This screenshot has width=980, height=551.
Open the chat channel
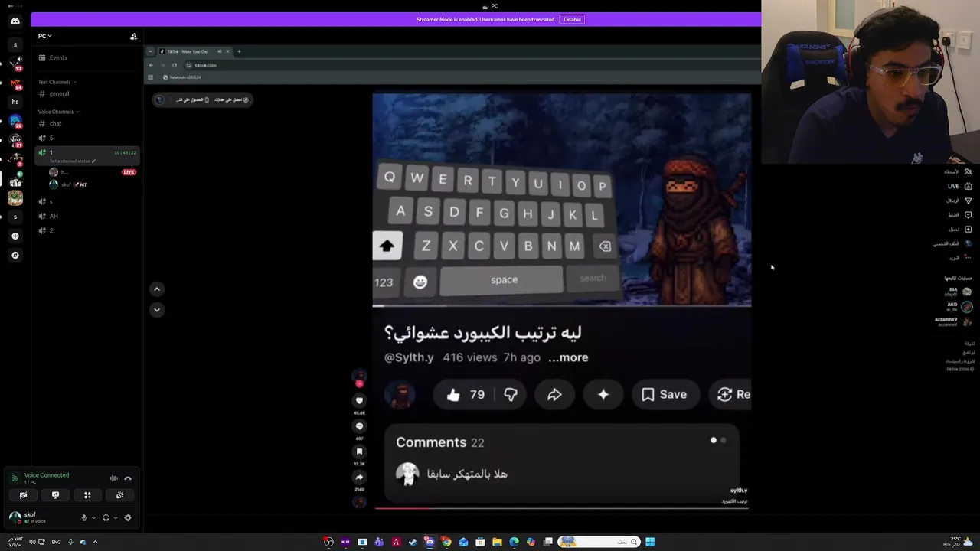point(86,123)
